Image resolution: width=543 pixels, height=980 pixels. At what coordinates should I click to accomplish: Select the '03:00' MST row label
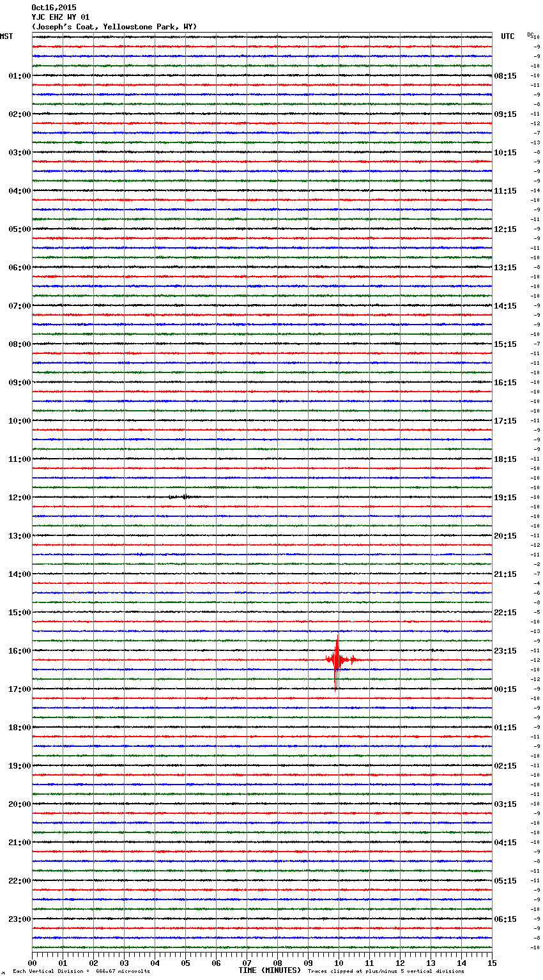click(x=20, y=153)
